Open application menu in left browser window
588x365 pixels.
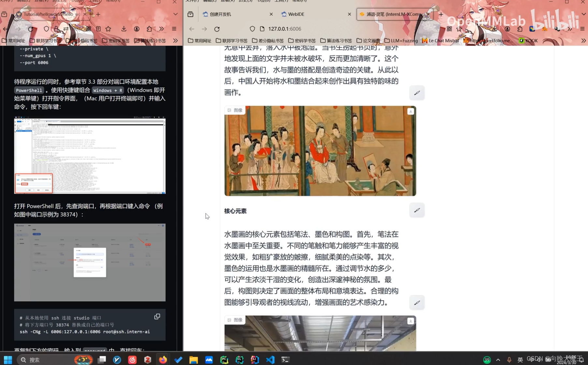pyautogui.click(x=174, y=29)
